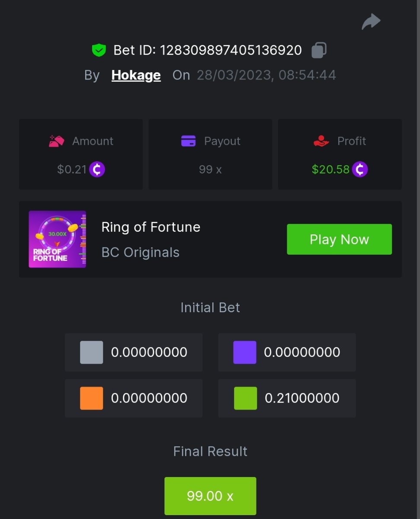Click the Bet ID number text

[x=231, y=50]
